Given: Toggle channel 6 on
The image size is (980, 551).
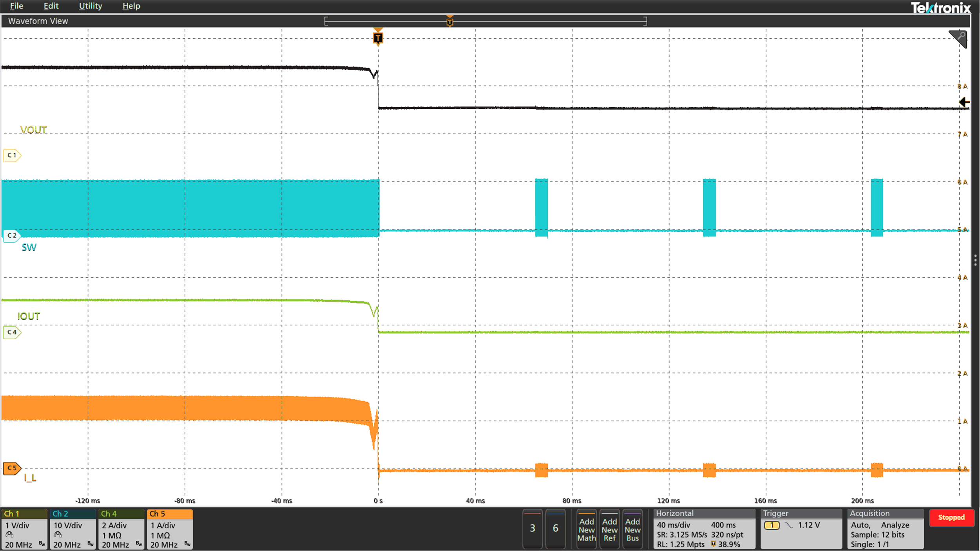Looking at the screenshot, I should (555, 528).
